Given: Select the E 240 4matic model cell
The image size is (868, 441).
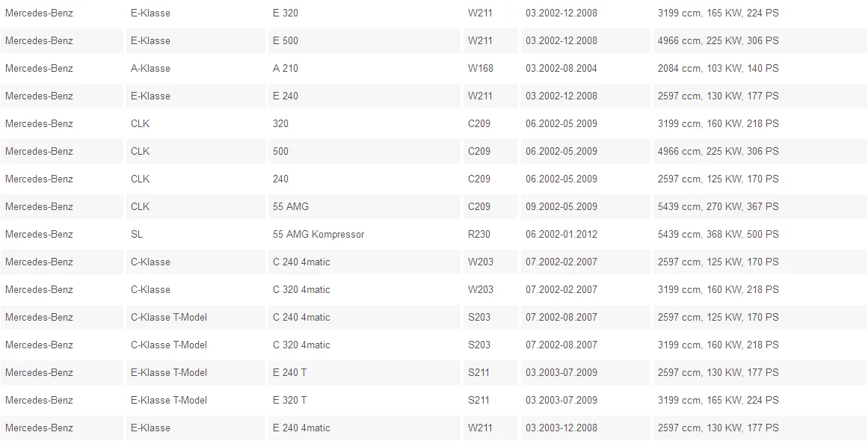Looking at the screenshot, I should 364,428.
